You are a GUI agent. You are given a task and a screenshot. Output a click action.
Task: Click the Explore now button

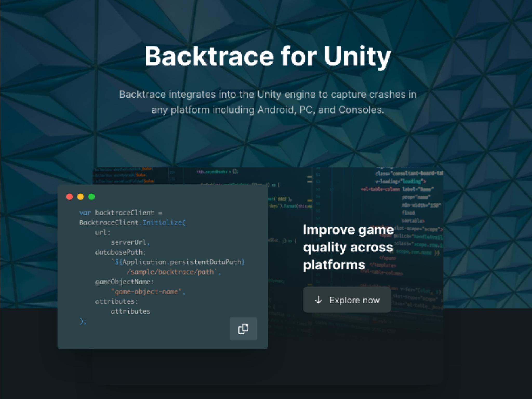[x=347, y=300]
